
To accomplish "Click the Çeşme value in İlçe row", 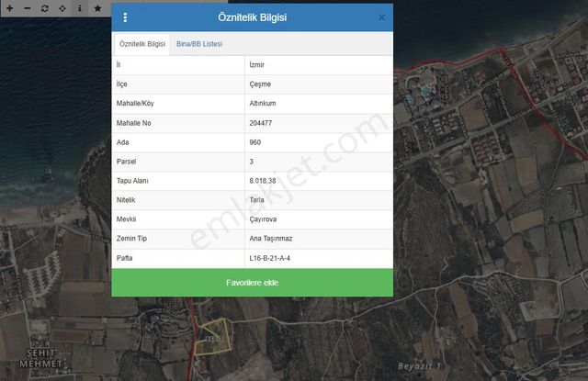I will [260, 84].
